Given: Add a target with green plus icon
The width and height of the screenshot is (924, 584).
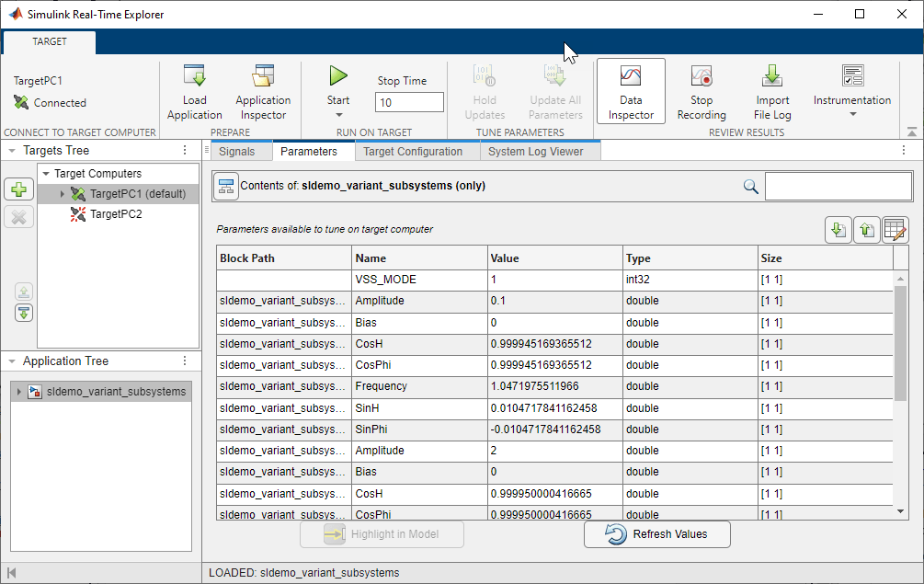Looking at the screenshot, I should (x=20, y=189).
